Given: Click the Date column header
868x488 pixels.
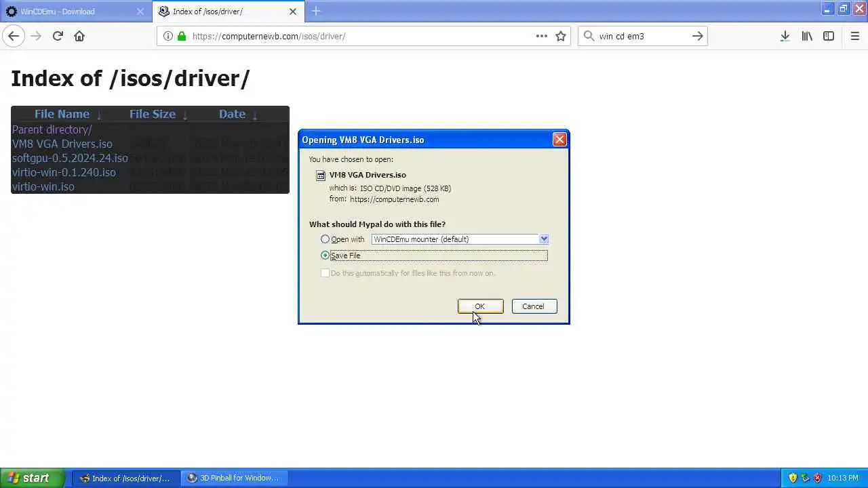Looking at the screenshot, I should pos(232,114).
